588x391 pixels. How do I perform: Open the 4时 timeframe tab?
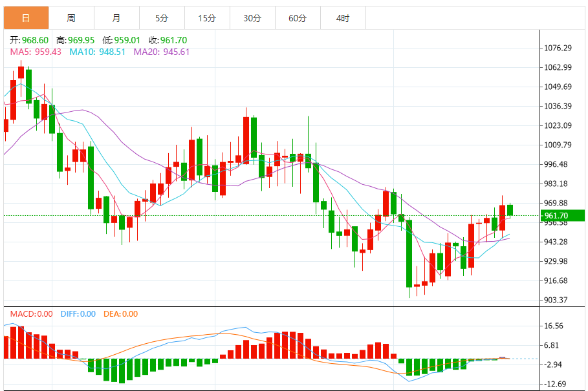pyautogui.click(x=343, y=18)
